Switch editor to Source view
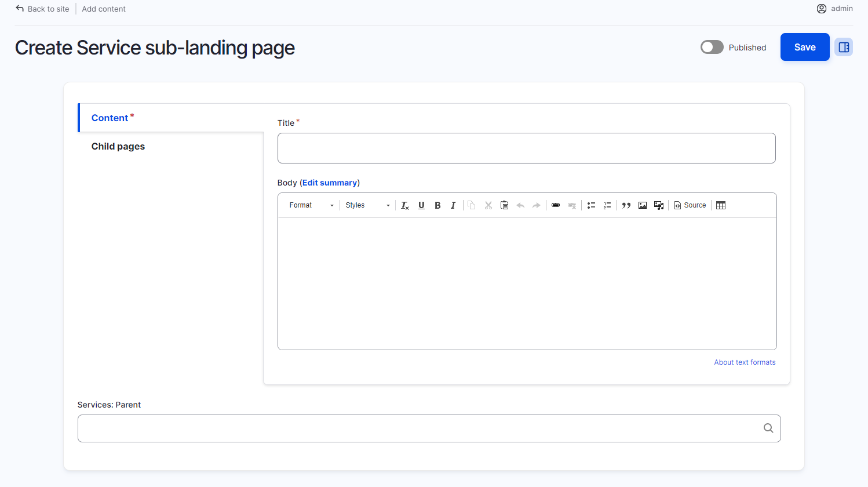Image resolution: width=868 pixels, height=487 pixels. click(x=690, y=205)
